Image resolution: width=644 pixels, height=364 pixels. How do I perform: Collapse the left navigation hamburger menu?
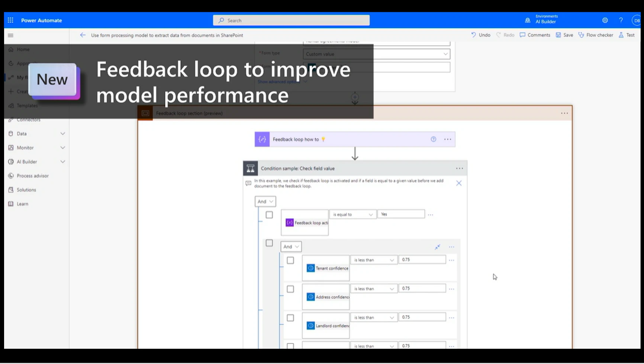[10, 35]
